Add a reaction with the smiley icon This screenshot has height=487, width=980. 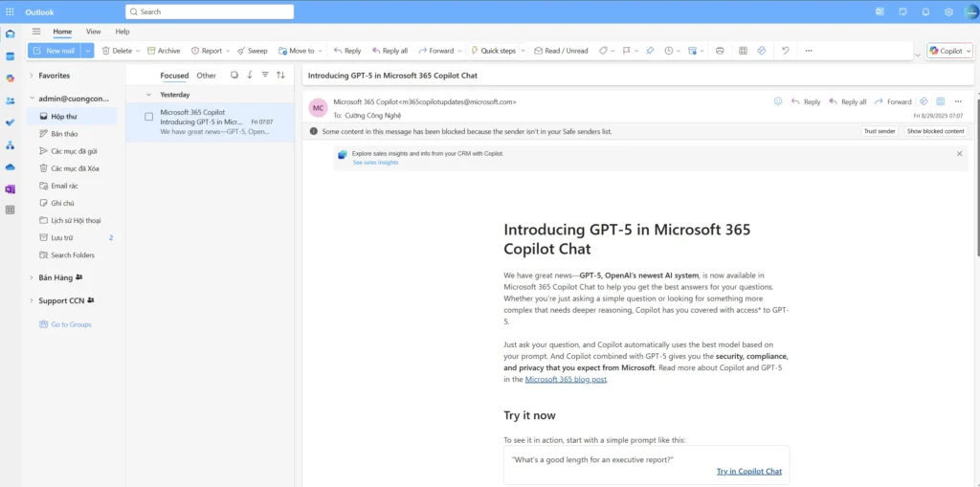(778, 101)
